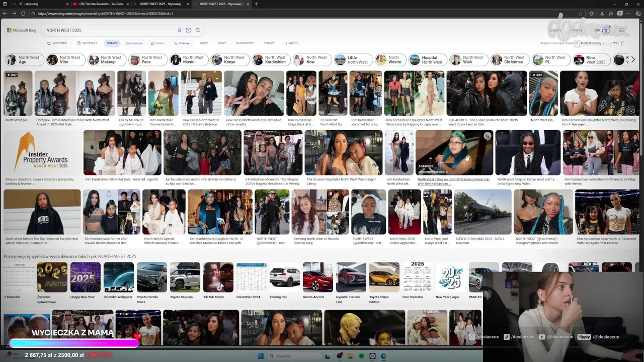
Task: Open browser settings three-dots menu
Action: tap(628, 14)
